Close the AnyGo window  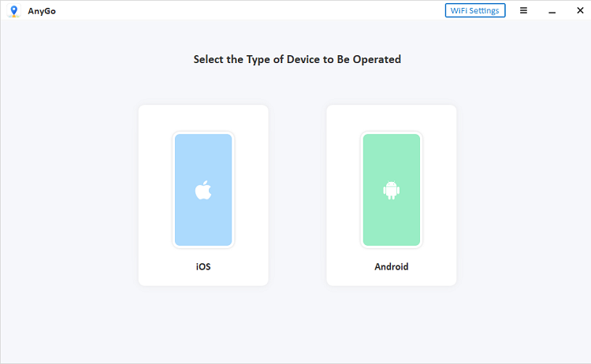(x=580, y=10)
